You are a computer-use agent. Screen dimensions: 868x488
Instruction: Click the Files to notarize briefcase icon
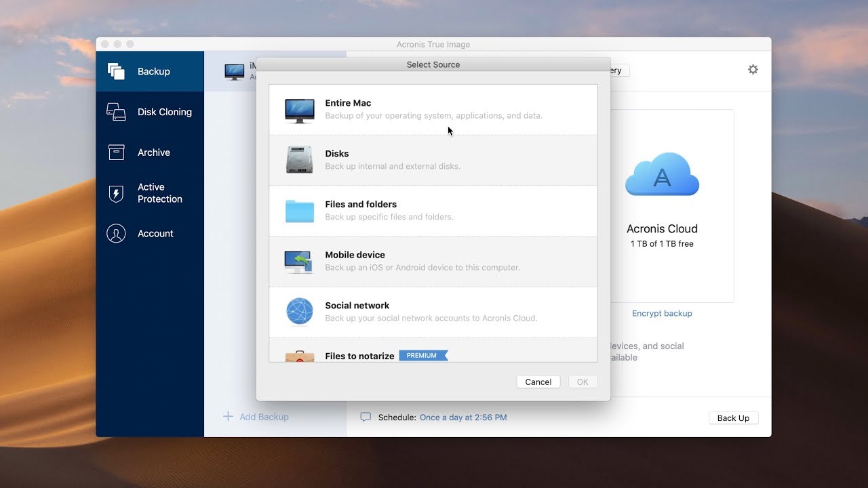[x=299, y=356]
